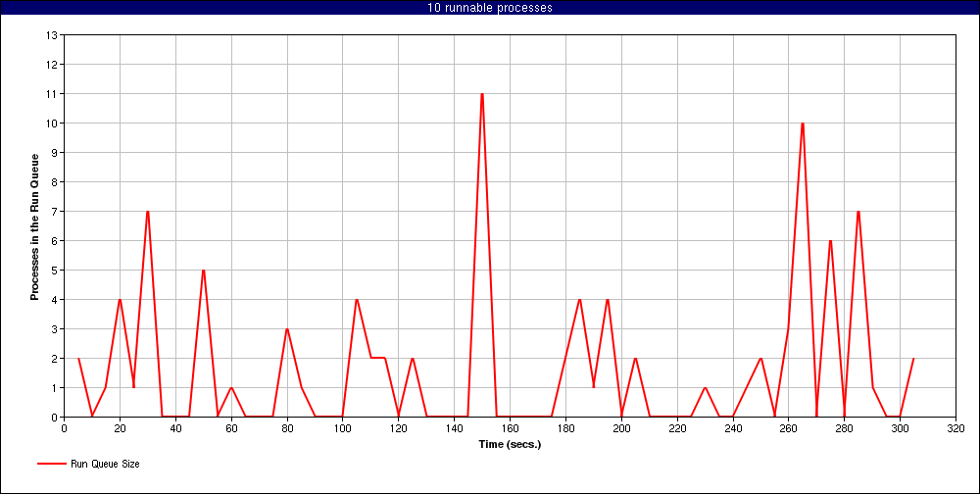Click the first data point at 5 seconds
The height and width of the screenshot is (494, 980).
pyautogui.click(x=78, y=359)
